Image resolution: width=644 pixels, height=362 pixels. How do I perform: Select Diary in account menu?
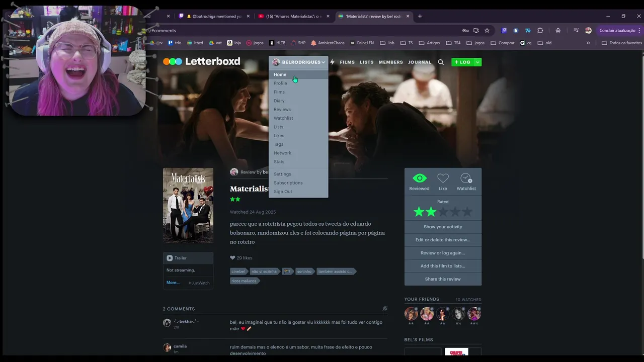298,101
